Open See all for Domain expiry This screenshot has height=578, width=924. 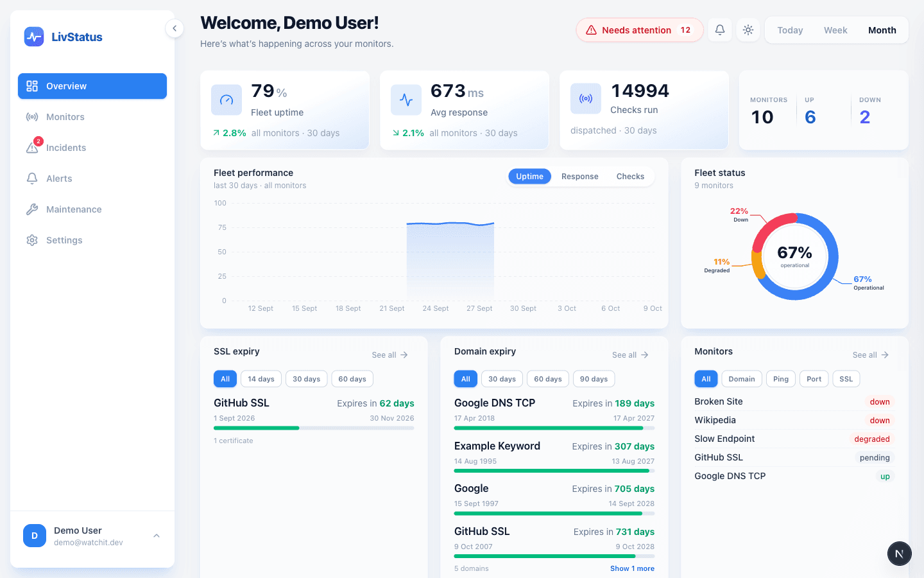630,355
